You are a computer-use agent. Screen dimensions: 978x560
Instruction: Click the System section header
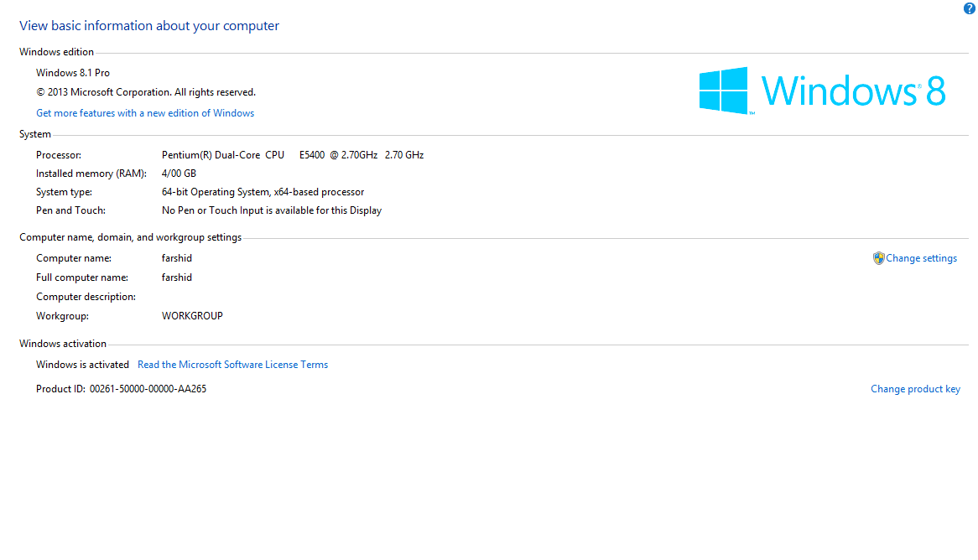(35, 134)
